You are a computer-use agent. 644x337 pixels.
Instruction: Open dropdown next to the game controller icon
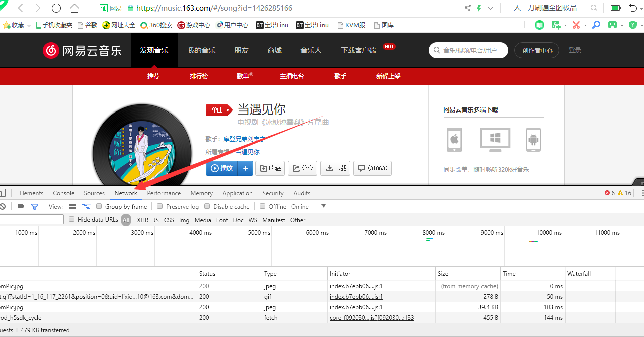[622, 24]
